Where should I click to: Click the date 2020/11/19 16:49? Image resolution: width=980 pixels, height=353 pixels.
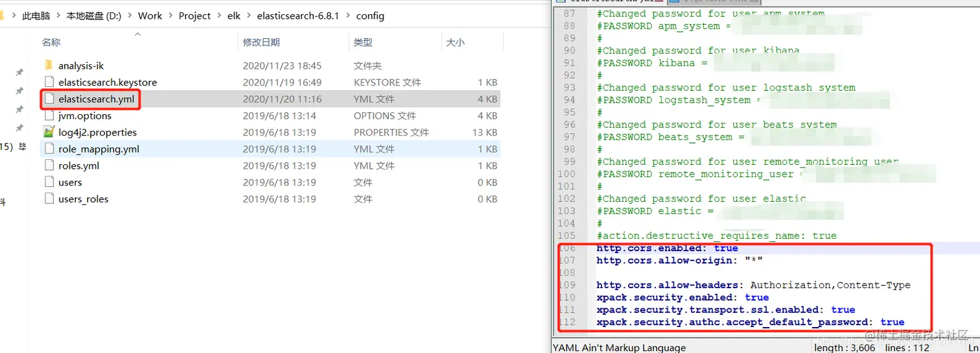pos(282,82)
